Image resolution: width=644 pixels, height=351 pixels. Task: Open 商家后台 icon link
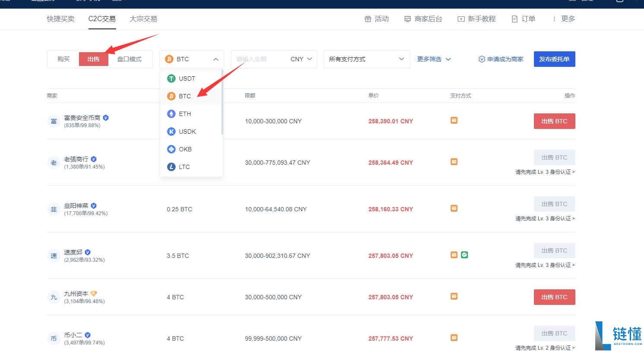pyautogui.click(x=423, y=19)
